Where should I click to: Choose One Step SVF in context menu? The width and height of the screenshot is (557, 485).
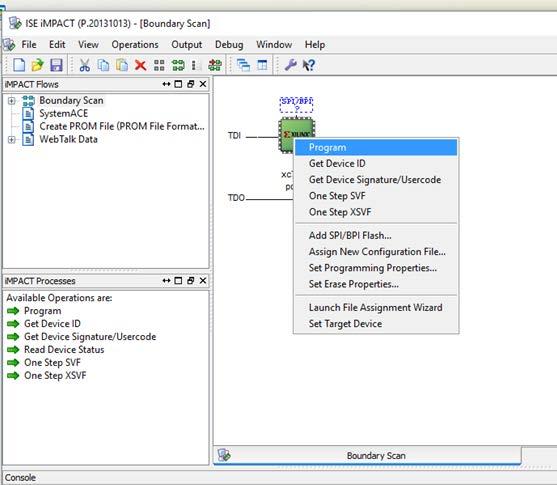[x=376, y=196]
